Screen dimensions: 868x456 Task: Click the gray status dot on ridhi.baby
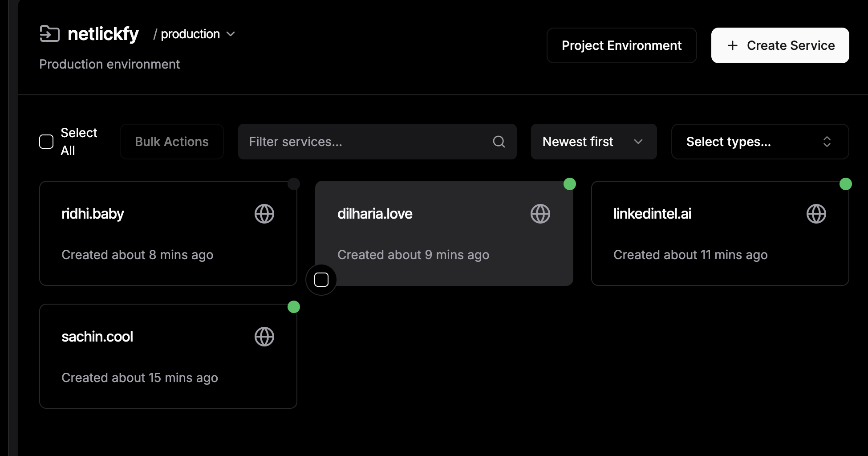pyautogui.click(x=294, y=184)
